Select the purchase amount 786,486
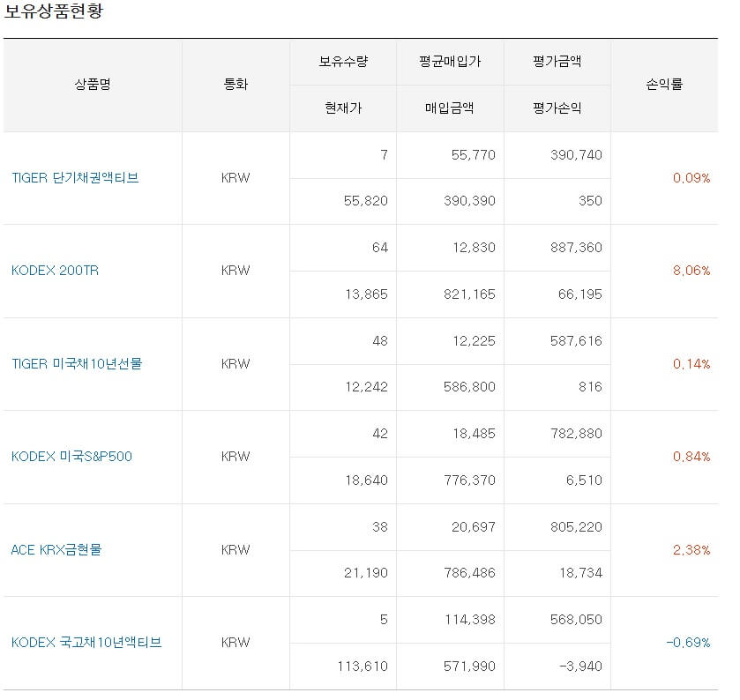This screenshot has width=740, height=700. tap(469, 573)
